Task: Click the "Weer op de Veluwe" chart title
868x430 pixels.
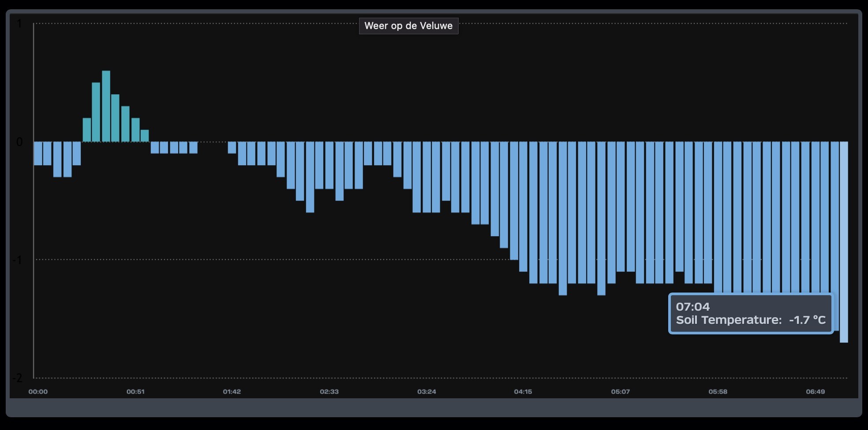Action: point(408,26)
